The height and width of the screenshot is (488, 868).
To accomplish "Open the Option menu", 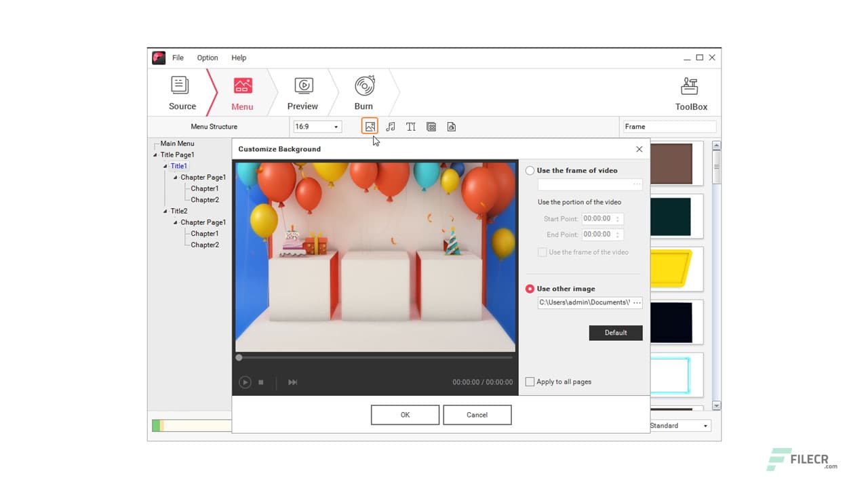I will [207, 58].
